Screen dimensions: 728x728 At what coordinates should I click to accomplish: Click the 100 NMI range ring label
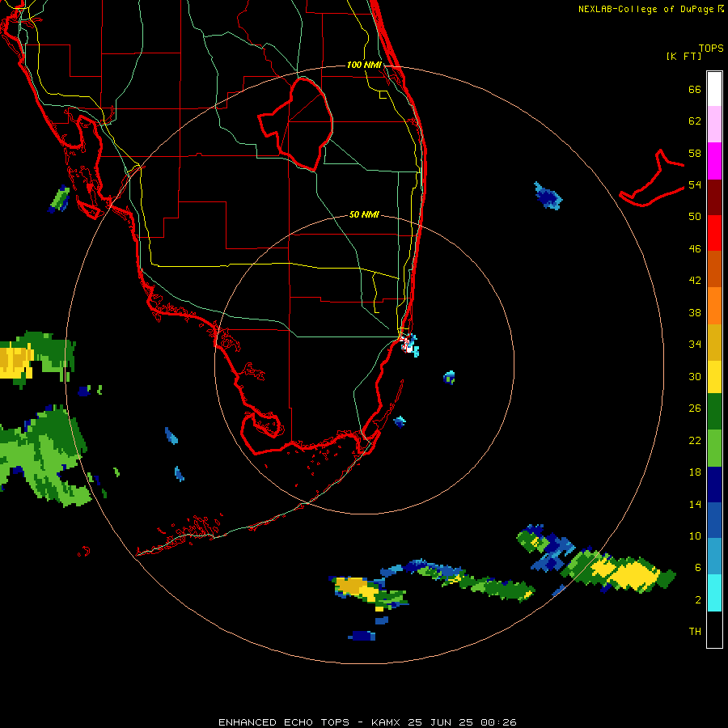pos(364,65)
